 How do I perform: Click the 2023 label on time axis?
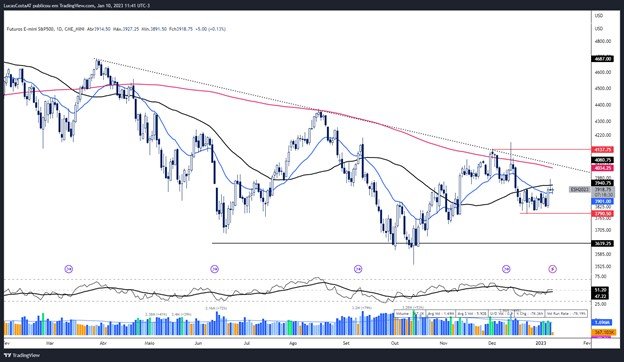[541, 343]
